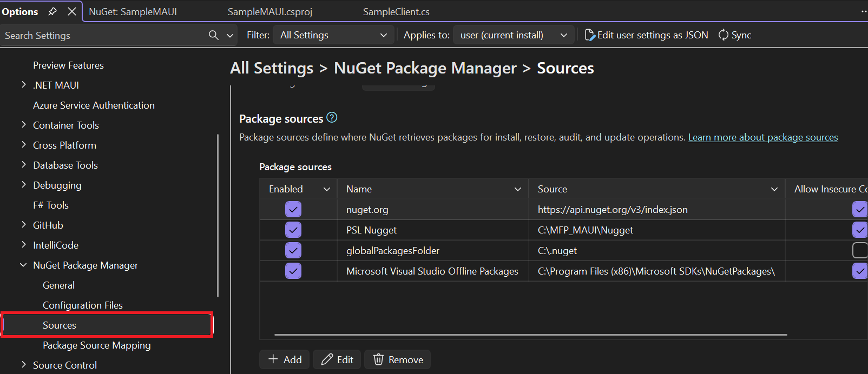Screen dimensions: 868x374
Task: Open Enabled column header dropdown
Action: pyautogui.click(x=327, y=189)
